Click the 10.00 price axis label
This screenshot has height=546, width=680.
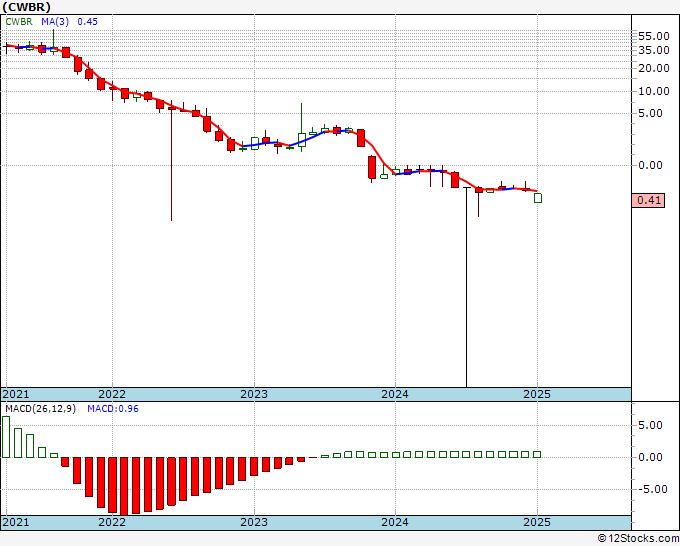654,91
